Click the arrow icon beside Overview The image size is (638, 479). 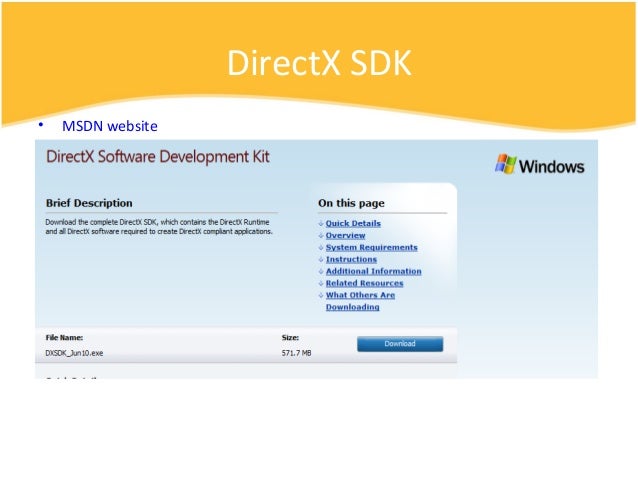click(x=321, y=236)
